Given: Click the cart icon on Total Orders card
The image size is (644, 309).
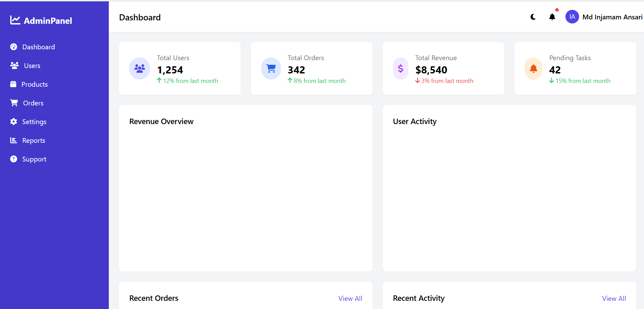Looking at the screenshot, I should [x=271, y=68].
